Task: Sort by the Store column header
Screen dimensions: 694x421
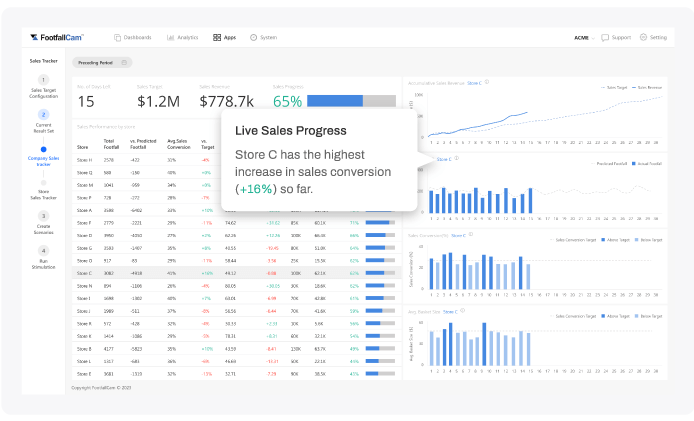Action: tap(82, 147)
